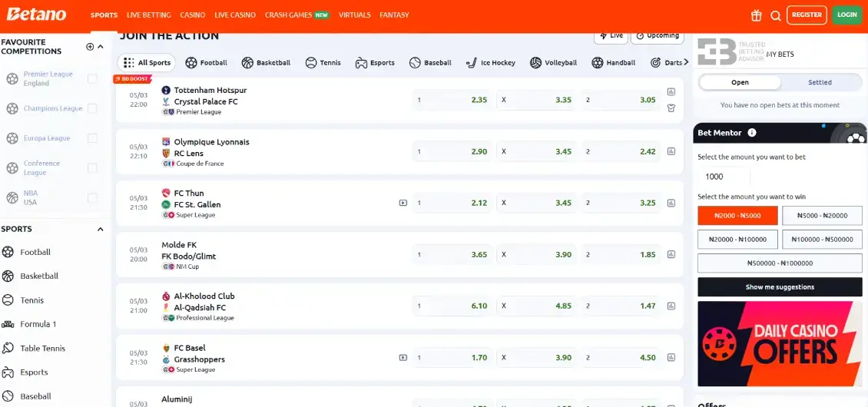The width and height of the screenshot is (868, 407).
Task: Collapse the Favourite Competitions section
Action: click(x=101, y=47)
